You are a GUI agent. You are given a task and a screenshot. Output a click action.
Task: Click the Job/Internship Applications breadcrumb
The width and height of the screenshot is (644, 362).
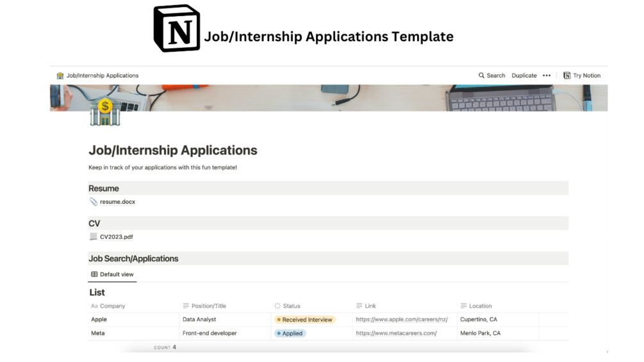pyautogui.click(x=103, y=76)
